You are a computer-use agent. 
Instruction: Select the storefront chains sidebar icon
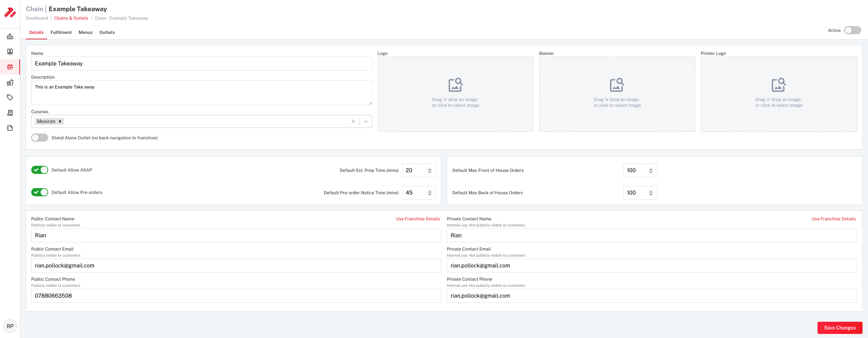click(10, 67)
